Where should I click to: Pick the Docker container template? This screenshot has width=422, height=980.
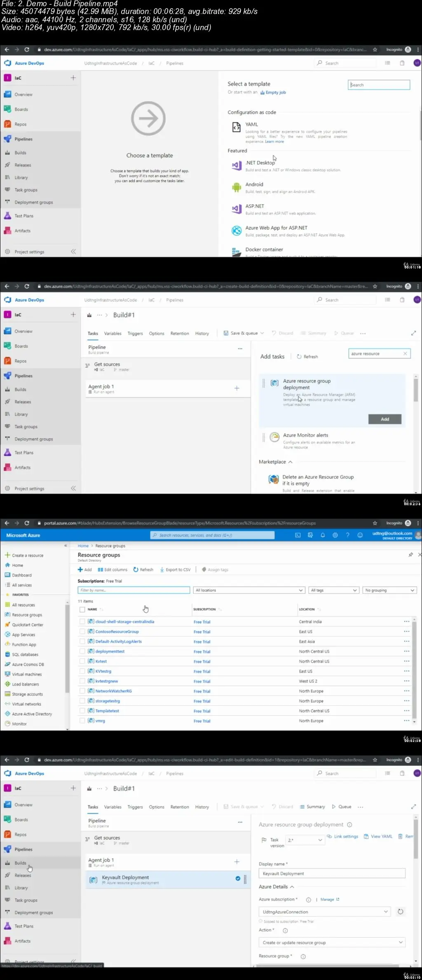(x=264, y=250)
